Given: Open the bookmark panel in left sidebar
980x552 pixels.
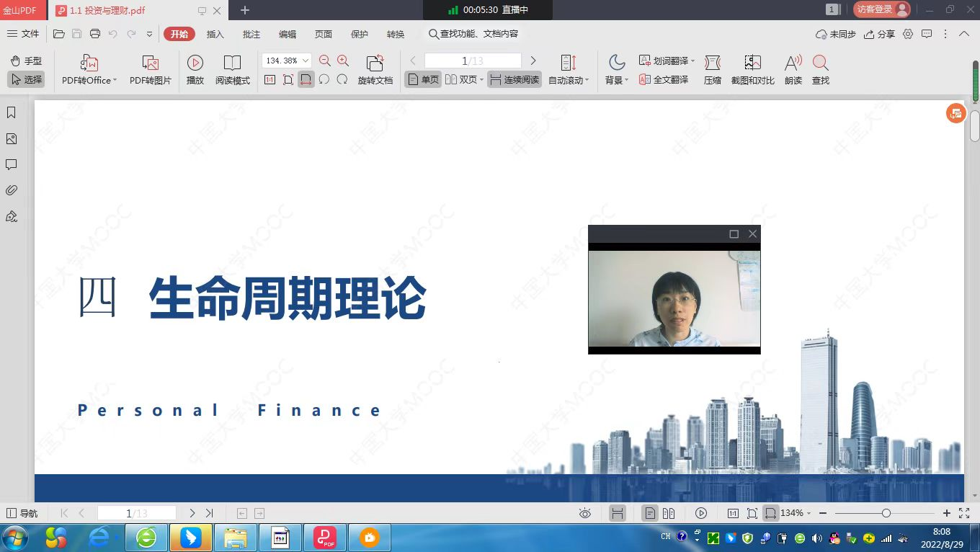Looking at the screenshot, I should [12, 112].
